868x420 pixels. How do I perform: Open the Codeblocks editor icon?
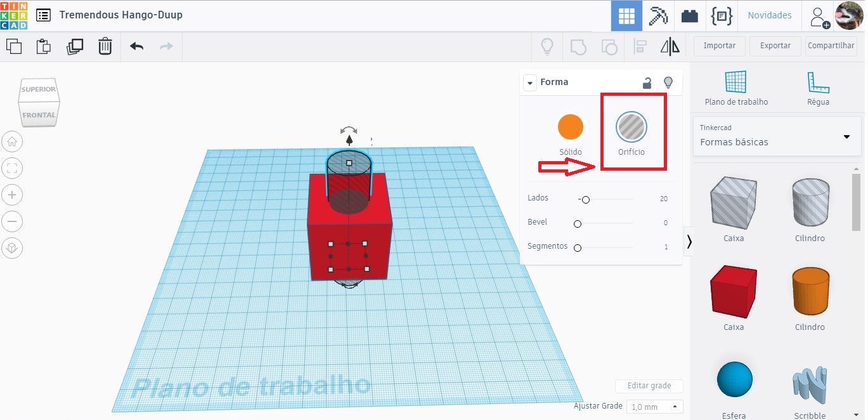(722, 16)
